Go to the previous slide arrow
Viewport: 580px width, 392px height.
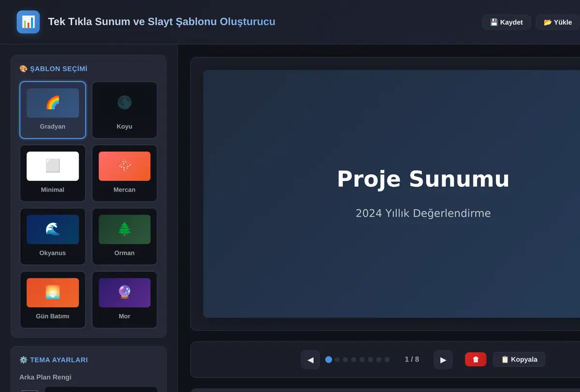(310, 360)
